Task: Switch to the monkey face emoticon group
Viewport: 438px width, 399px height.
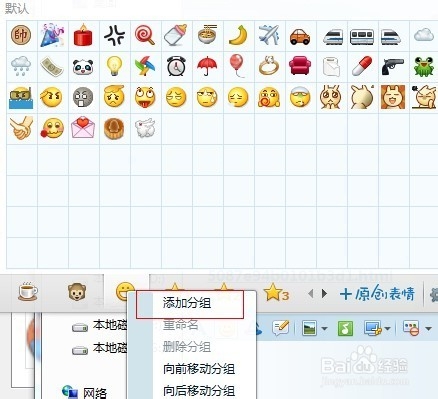Action: coord(77,292)
